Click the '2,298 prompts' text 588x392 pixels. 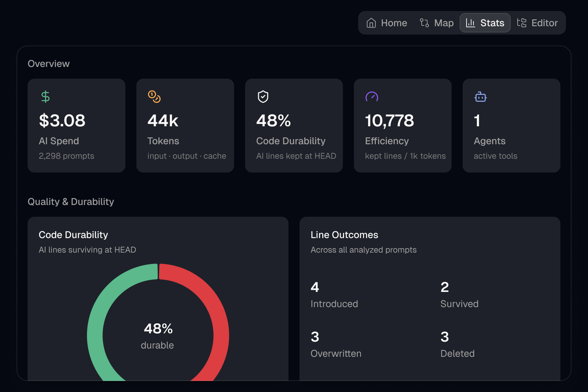click(x=67, y=156)
